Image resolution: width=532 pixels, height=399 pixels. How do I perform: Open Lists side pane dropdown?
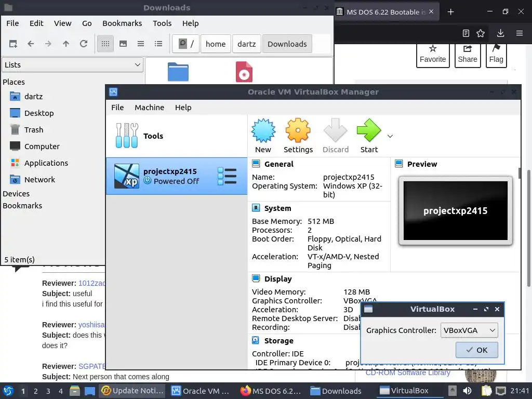pos(73,65)
